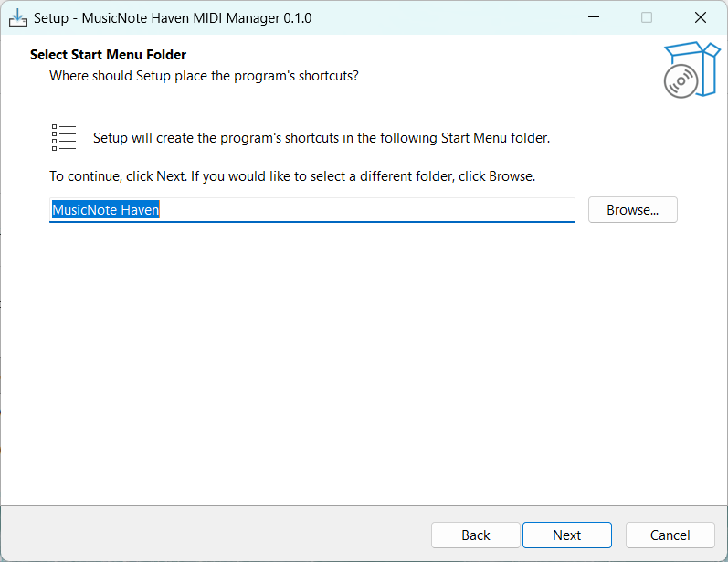Screen dimensions: 728x562
Task: Click the 'Select Start Menu Folder' heading
Action: point(108,55)
